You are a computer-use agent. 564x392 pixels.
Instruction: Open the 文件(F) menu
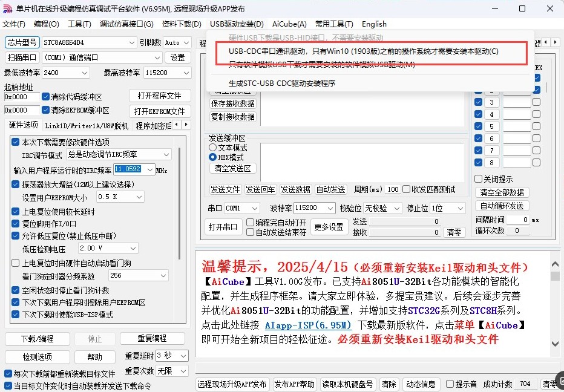(14, 24)
